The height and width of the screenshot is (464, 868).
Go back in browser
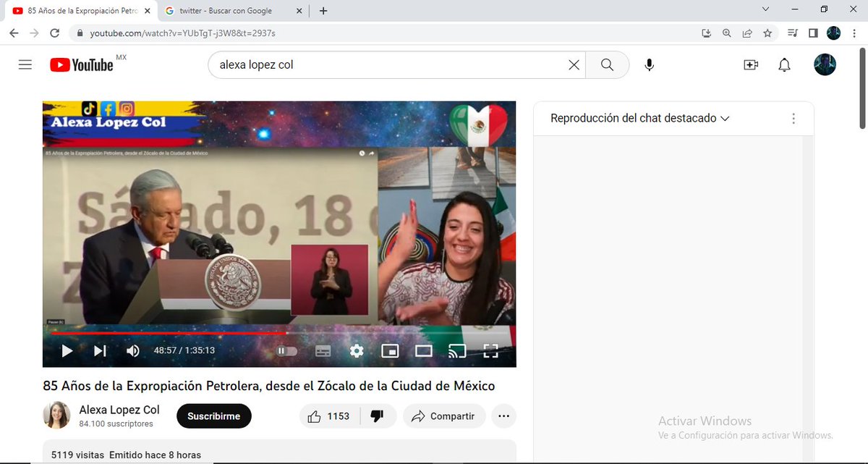(x=14, y=33)
